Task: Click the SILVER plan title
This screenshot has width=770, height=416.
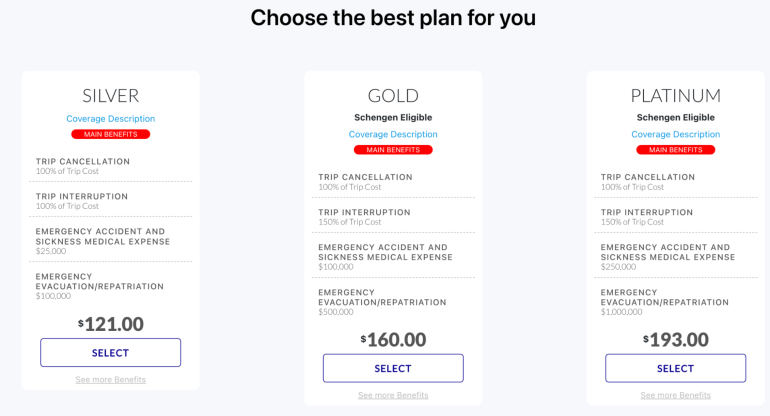Action: [110, 96]
